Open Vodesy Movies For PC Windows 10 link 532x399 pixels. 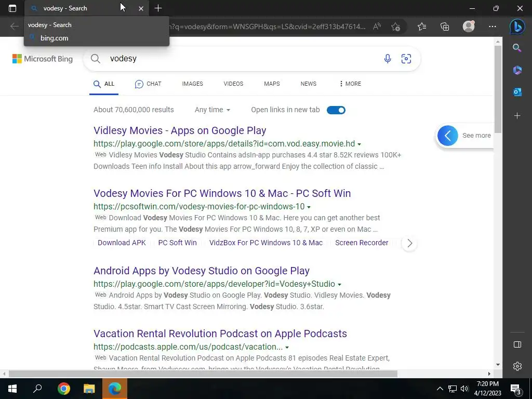click(x=222, y=193)
